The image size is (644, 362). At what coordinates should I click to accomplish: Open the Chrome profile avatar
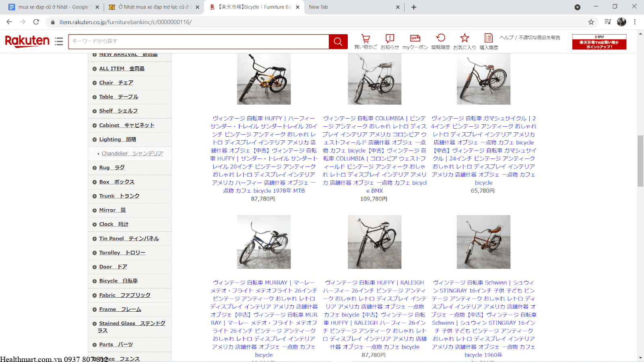coord(621,22)
